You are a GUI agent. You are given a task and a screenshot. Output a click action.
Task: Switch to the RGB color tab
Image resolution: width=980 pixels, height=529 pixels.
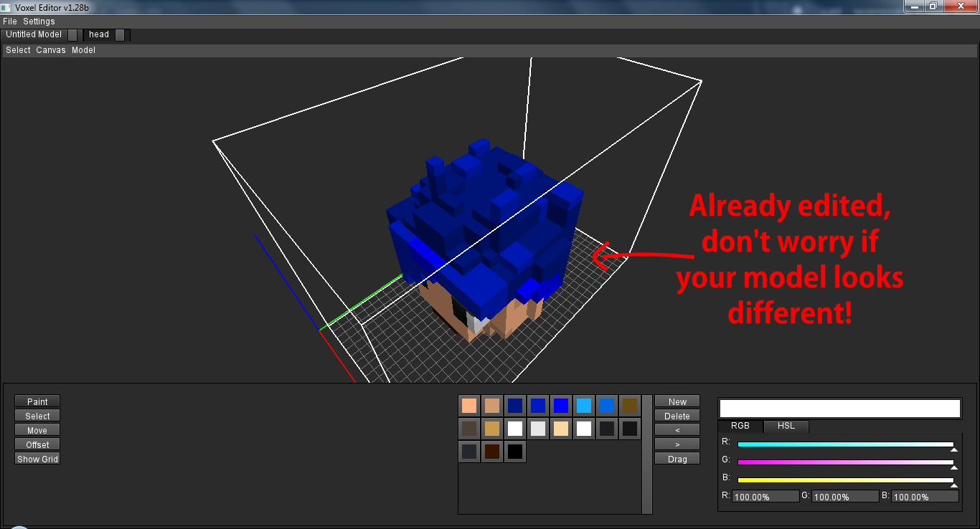point(740,426)
